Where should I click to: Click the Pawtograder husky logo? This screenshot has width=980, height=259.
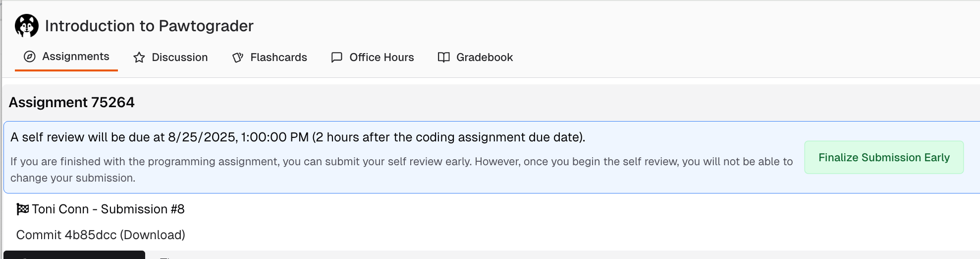tap(27, 26)
